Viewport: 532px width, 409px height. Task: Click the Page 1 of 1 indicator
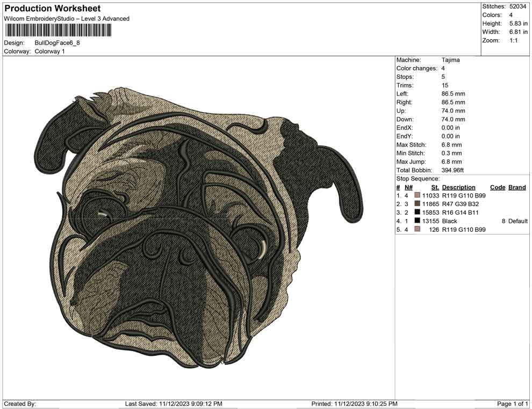tap(512, 404)
